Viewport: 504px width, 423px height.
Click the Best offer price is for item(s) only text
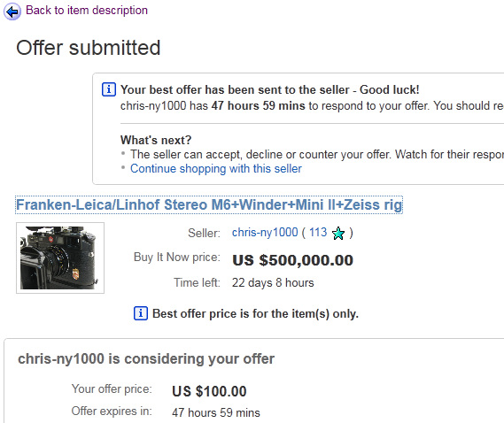[255, 313]
